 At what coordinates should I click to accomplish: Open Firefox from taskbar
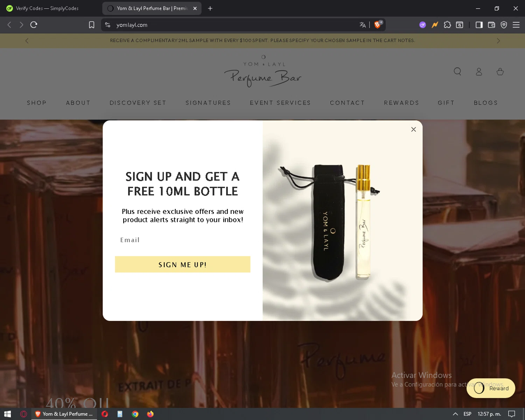coord(150,414)
